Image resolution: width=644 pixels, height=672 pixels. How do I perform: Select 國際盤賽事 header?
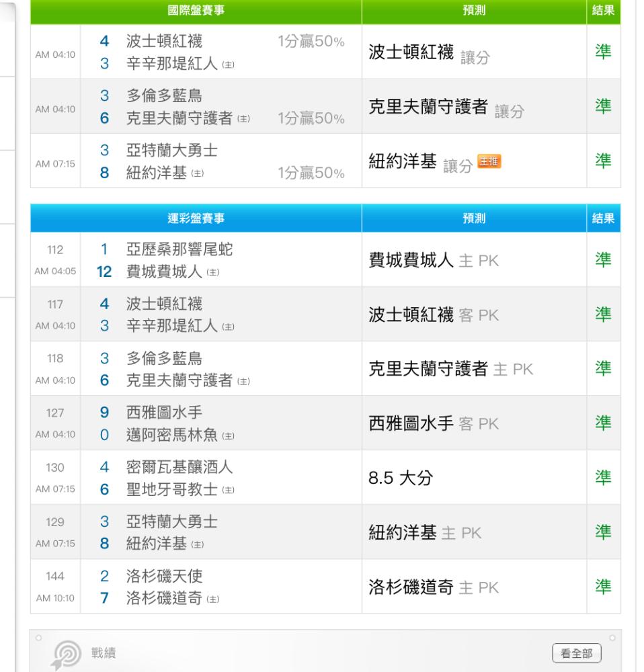coord(196,10)
